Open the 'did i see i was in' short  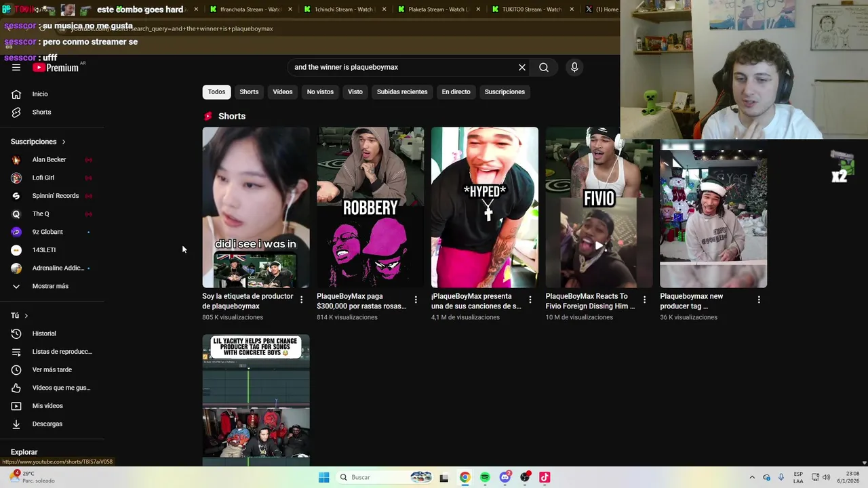pyautogui.click(x=256, y=207)
